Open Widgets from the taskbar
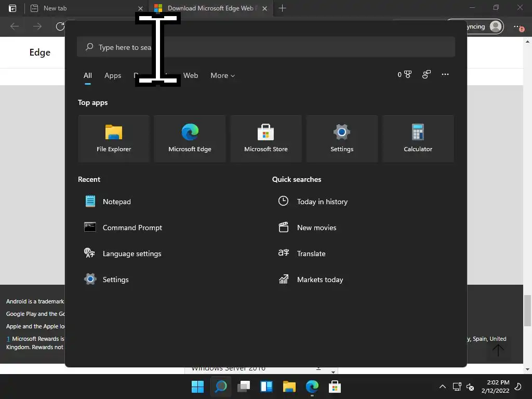This screenshot has height=399, width=532. pos(267,387)
